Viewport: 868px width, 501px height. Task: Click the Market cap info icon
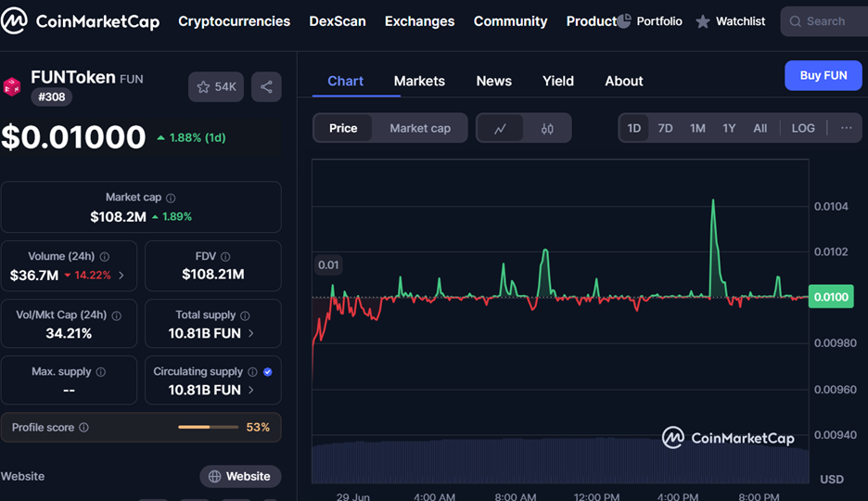(171, 198)
